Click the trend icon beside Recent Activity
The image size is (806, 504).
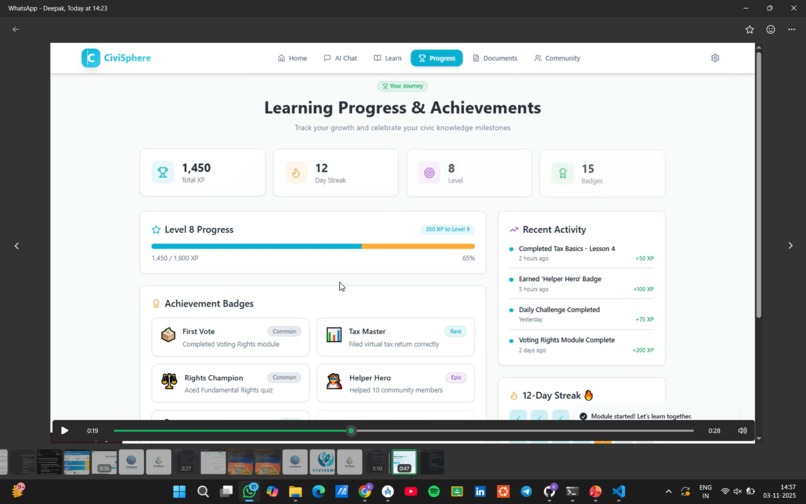(x=514, y=230)
